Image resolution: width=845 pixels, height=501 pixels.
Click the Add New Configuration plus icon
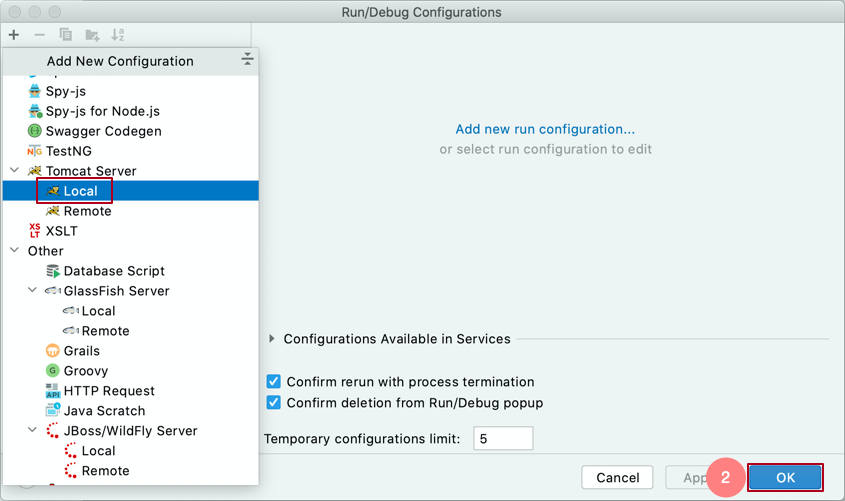14,35
